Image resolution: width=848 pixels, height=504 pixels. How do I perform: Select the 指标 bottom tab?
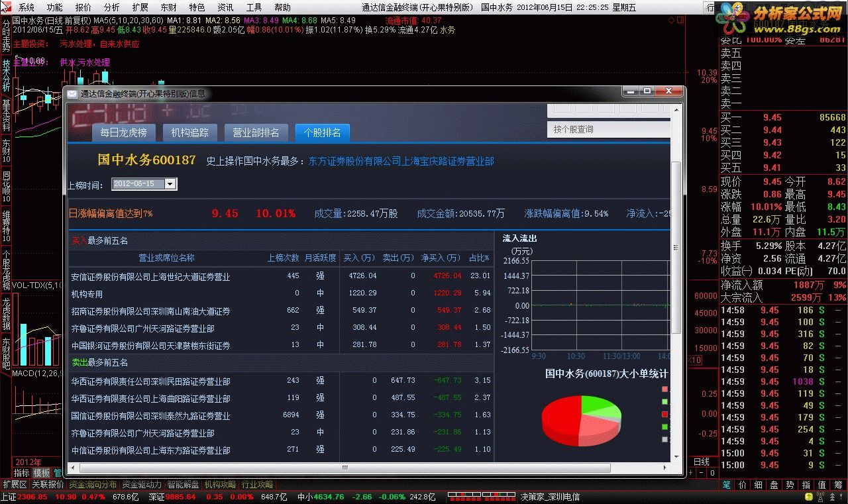22,473
